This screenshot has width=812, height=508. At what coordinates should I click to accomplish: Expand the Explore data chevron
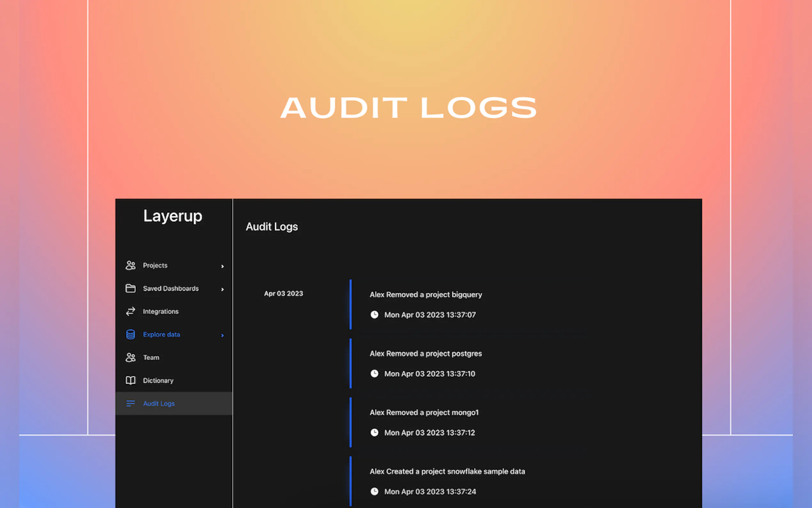pyautogui.click(x=222, y=335)
